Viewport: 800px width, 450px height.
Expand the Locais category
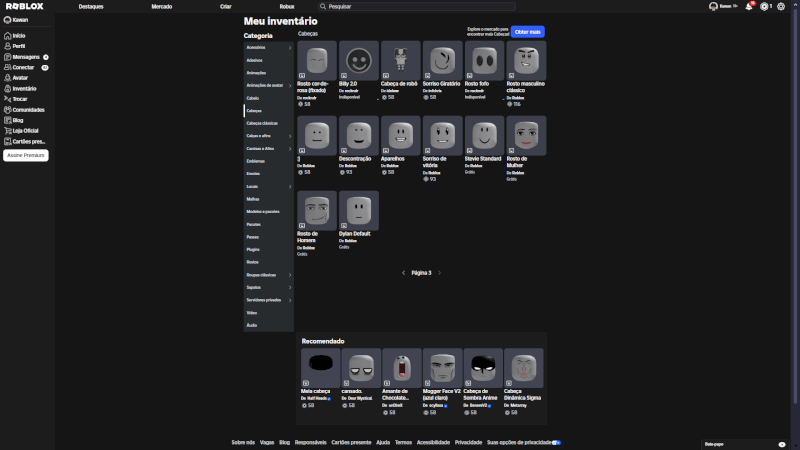[x=290, y=187]
